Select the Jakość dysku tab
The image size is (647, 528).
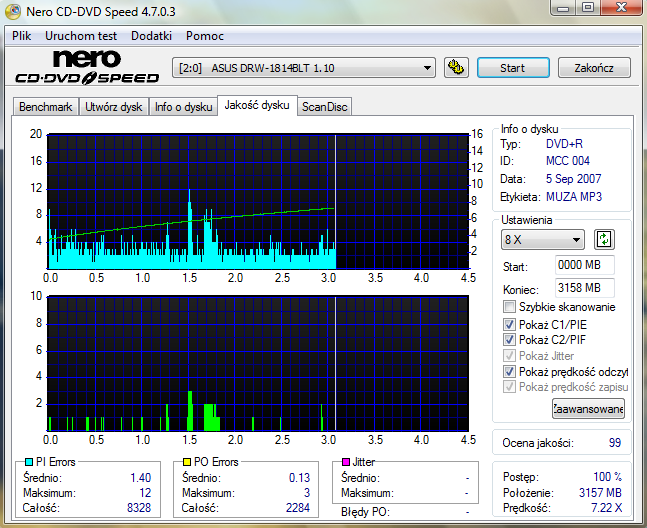(x=257, y=106)
